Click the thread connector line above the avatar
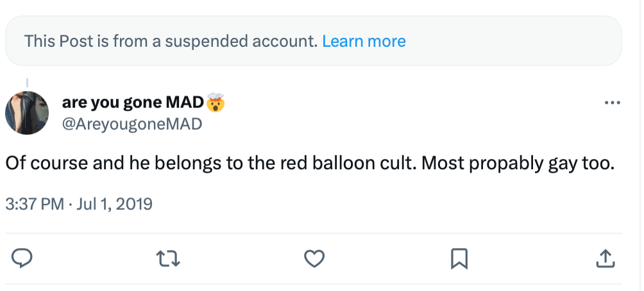 coord(27,83)
